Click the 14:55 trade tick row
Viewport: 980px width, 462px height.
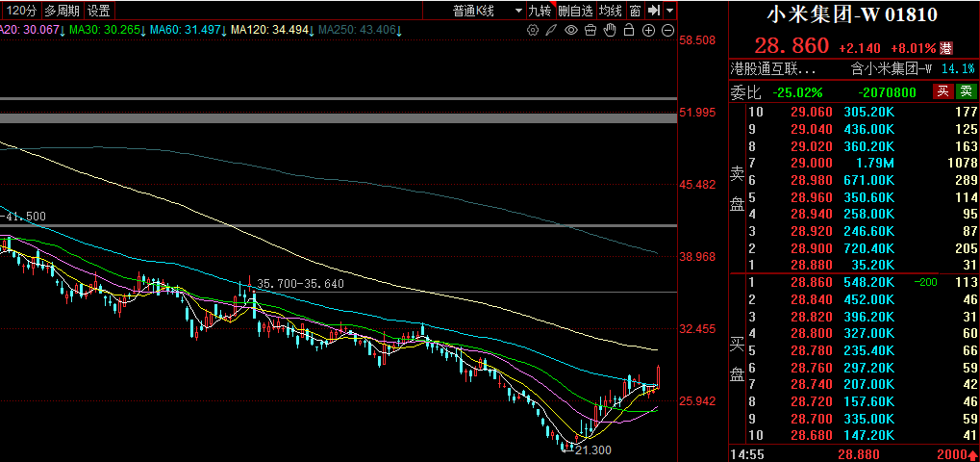point(854,454)
